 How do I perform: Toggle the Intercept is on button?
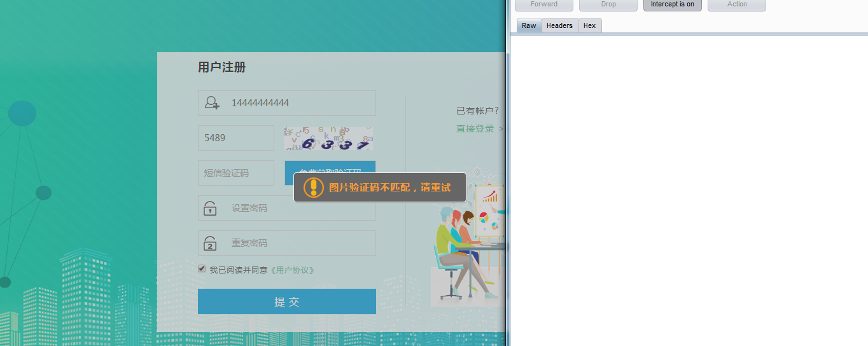(x=673, y=4)
